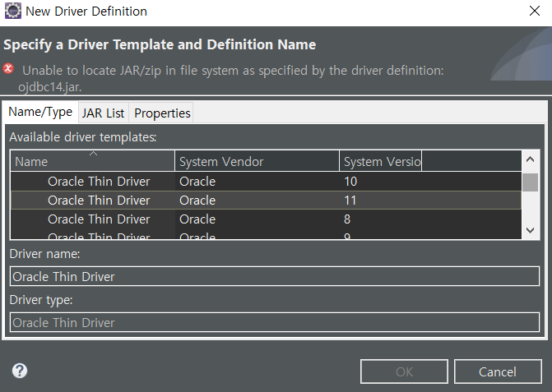The height and width of the screenshot is (392, 552).
Task: Click the scroll up arrow of templates list
Action: click(x=530, y=159)
